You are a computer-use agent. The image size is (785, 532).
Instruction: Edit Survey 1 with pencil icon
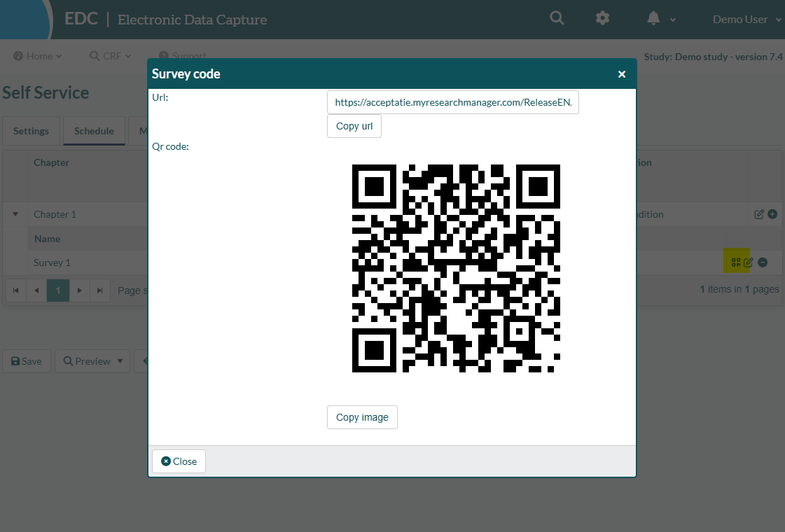tap(749, 262)
